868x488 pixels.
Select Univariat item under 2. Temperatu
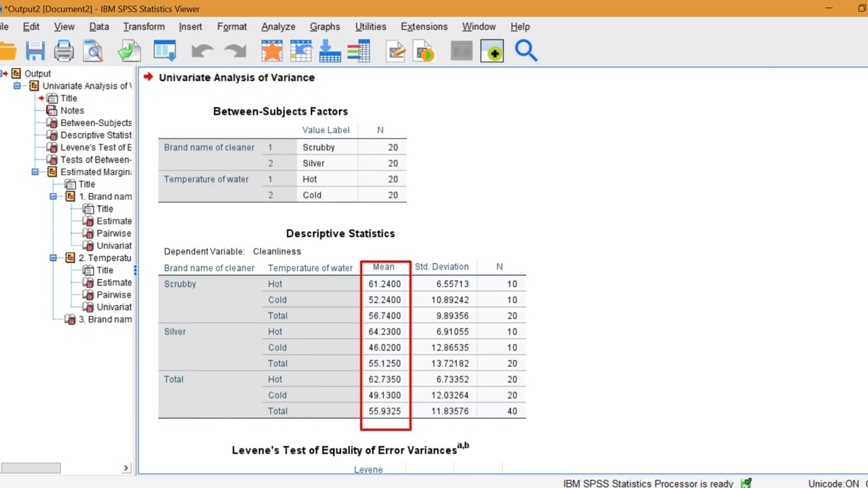click(114, 307)
